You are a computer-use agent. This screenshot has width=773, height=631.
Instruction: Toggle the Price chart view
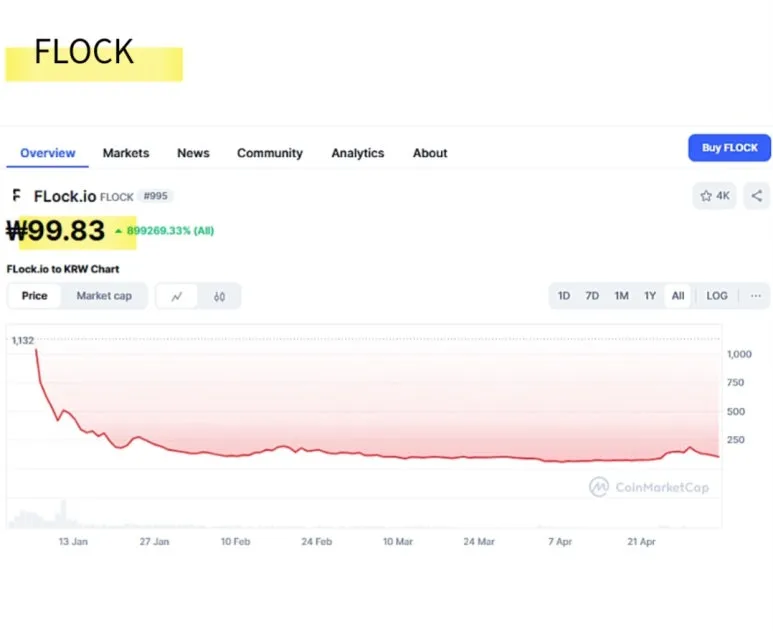pos(35,296)
